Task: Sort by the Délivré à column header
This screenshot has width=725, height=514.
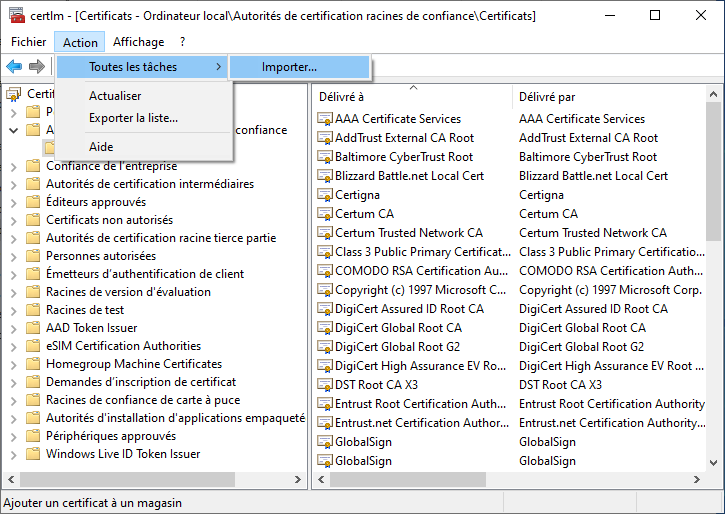Action: pyautogui.click(x=413, y=97)
